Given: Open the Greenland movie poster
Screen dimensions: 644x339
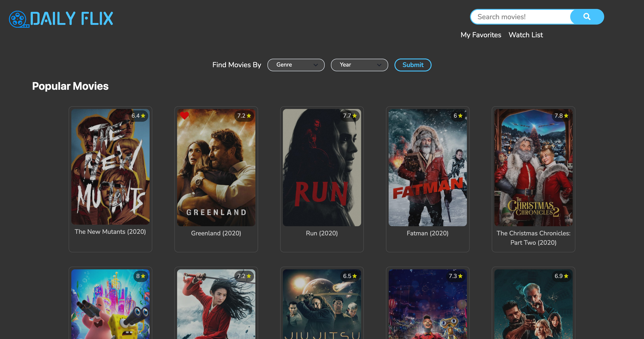Looking at the screenshot, I should tap(216, 167).
